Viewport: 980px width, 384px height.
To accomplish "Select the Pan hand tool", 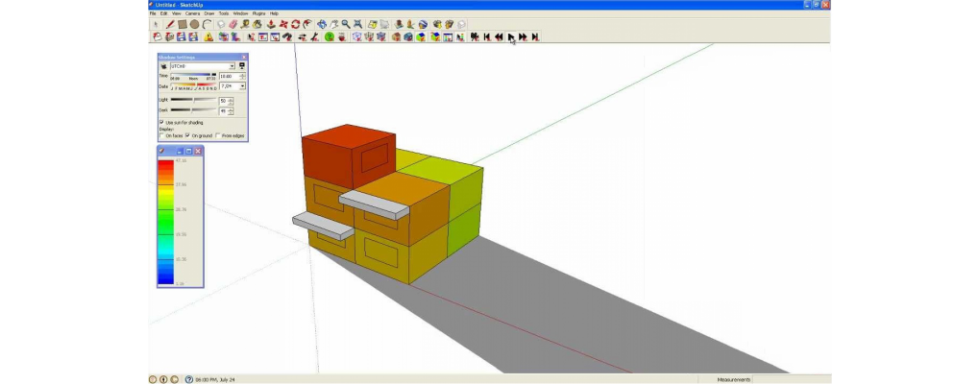I will 334,24.
